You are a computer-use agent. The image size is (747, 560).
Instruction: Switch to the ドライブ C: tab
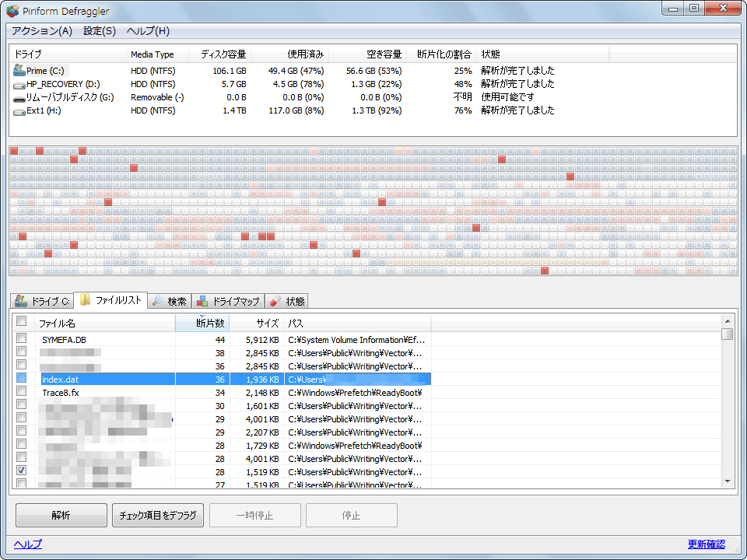[x=42, y=301]
